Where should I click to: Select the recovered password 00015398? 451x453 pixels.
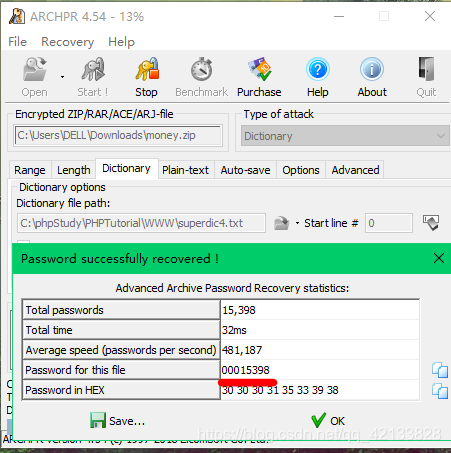coord(246,370)
